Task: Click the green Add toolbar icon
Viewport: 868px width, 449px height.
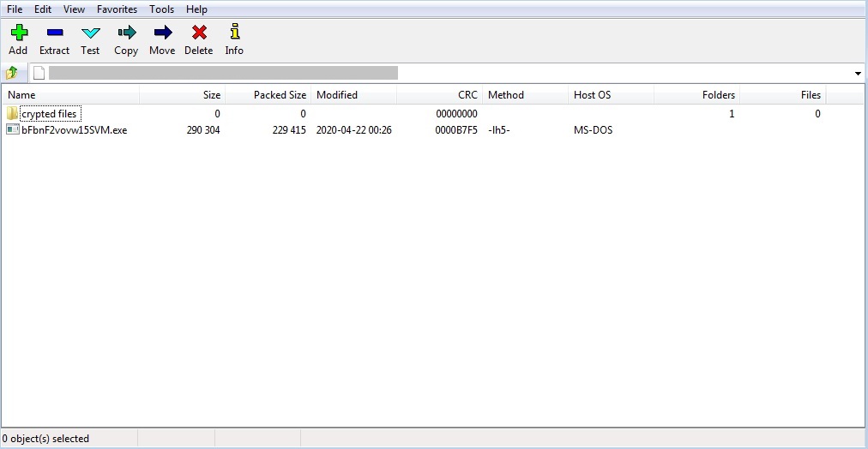Action: [18, 33]
